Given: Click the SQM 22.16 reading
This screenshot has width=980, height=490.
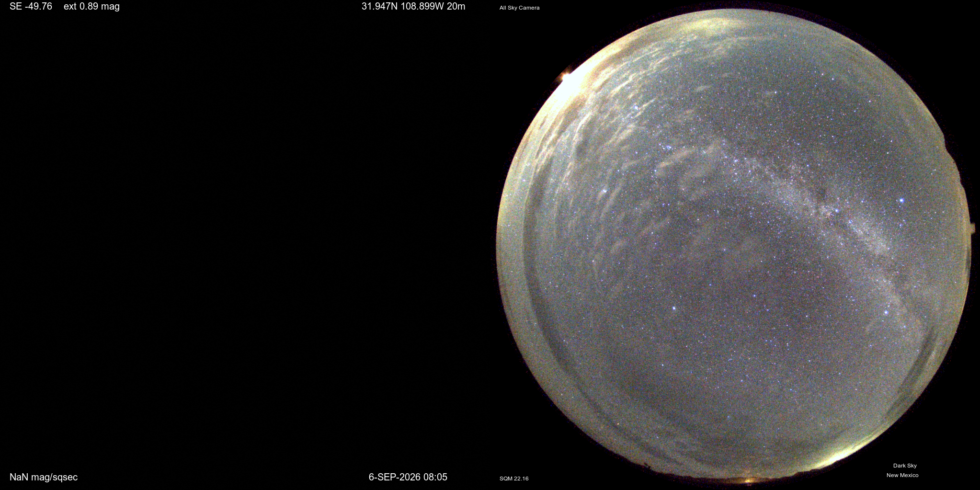Looking at the screenshot, I should pyautogui.click(x=514, y=479).
